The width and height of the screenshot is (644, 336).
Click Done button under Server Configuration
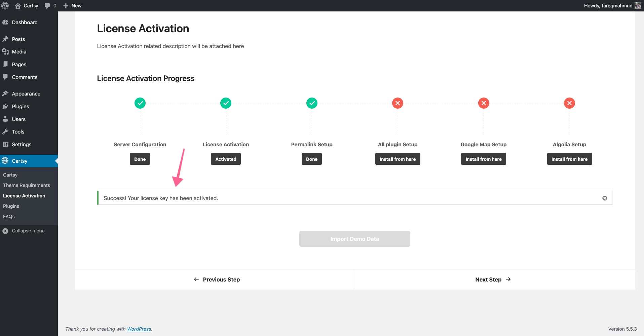tap(140, 159)
